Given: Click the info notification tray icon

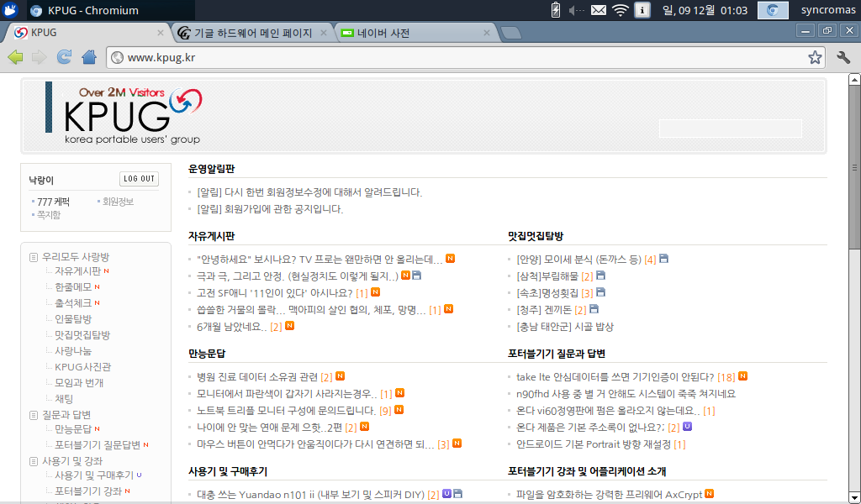Looking at the screenshot, I should 642,10.
